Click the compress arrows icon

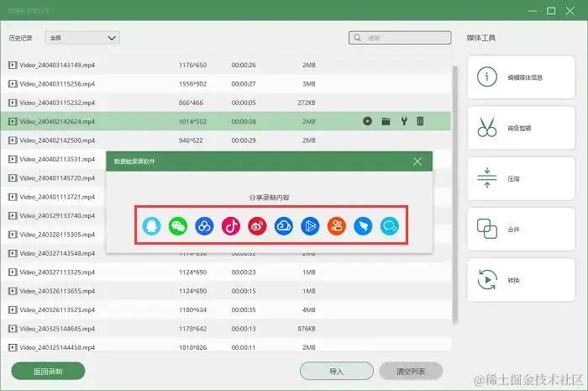(x=486, y=178)
